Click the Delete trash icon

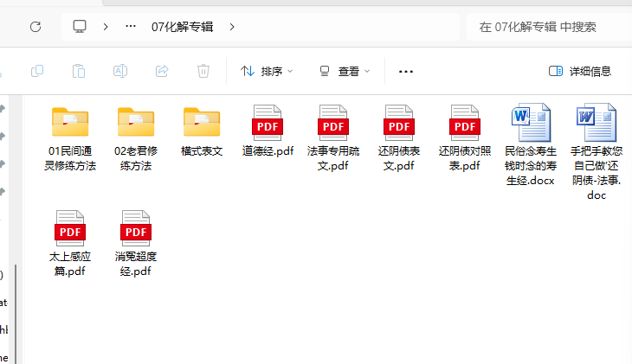pos(203,71)
